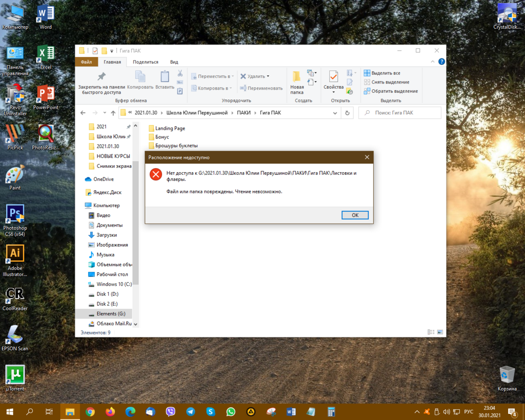Open the Excel desktop shortcut
This screenshot has width=525, height=420.
click(46, 57)
